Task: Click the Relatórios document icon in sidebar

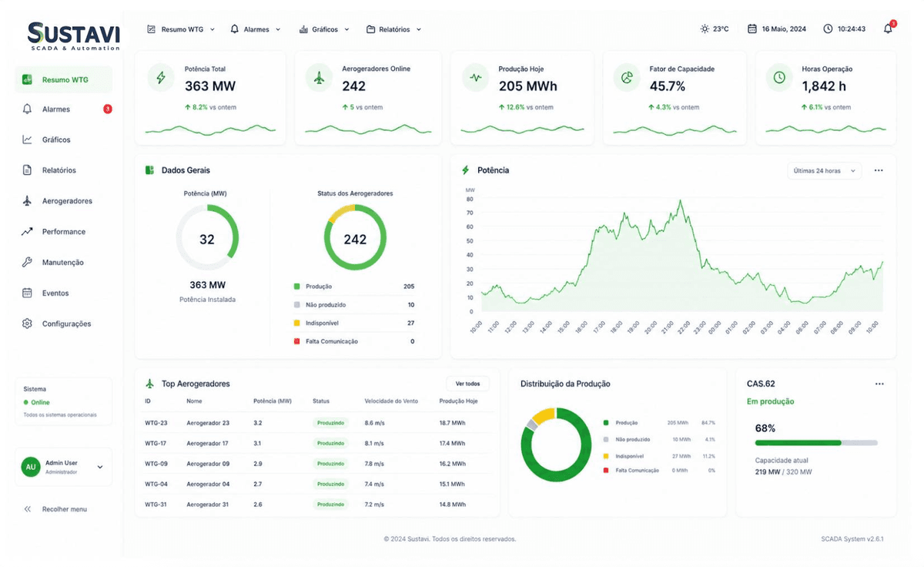Action: coord(27,170)
